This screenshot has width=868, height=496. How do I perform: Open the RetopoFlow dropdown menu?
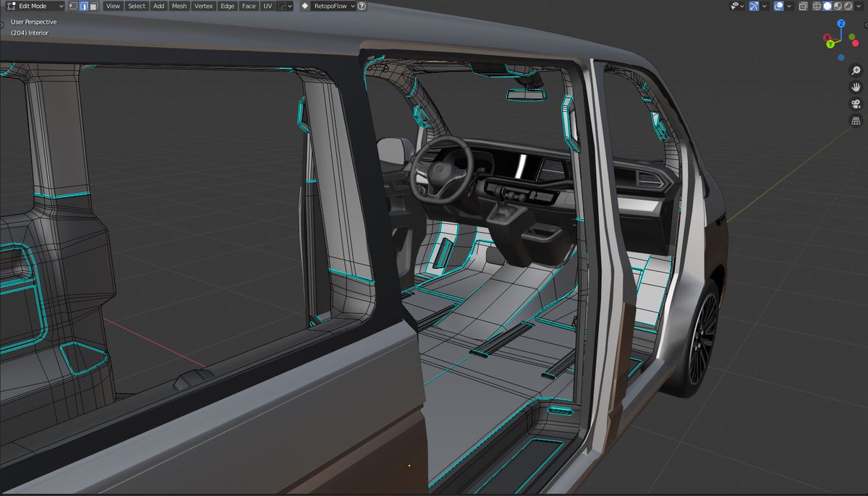coord(331,6)
